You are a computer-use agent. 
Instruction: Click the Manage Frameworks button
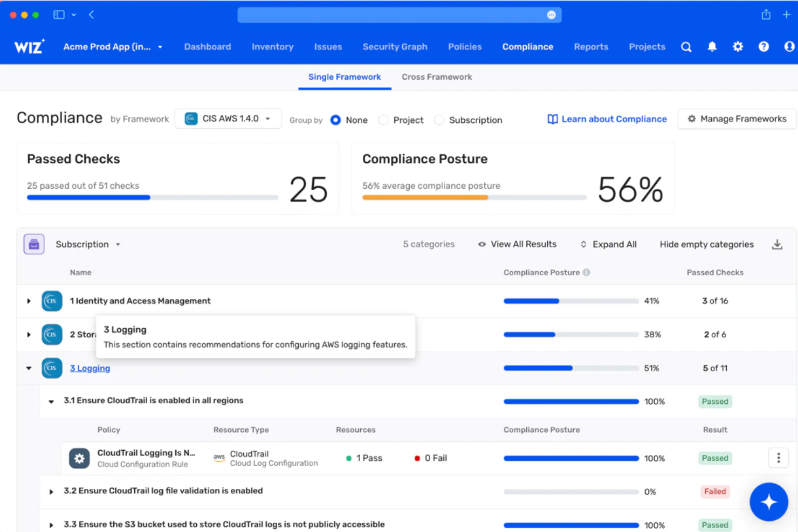[x=736, y=119]
